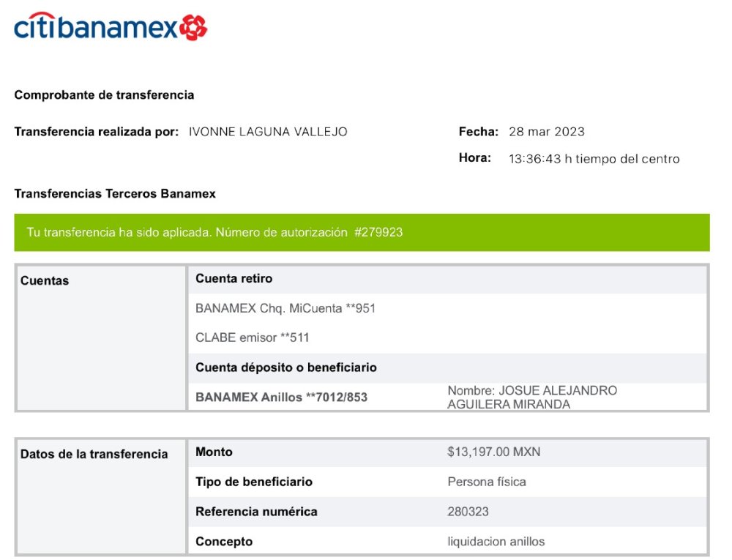Click the CLABE emisor **511 line

point(253,337)
